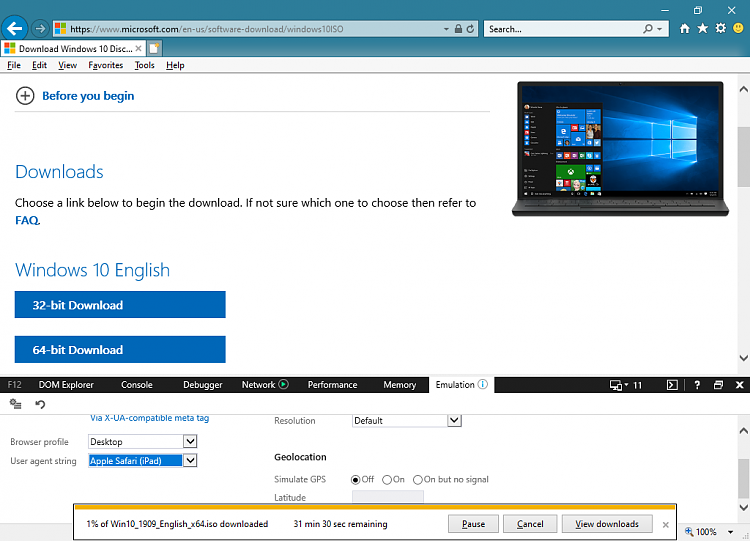Open the Tools menu
Viewport: 750px width, 541px height.
point(144,65)
